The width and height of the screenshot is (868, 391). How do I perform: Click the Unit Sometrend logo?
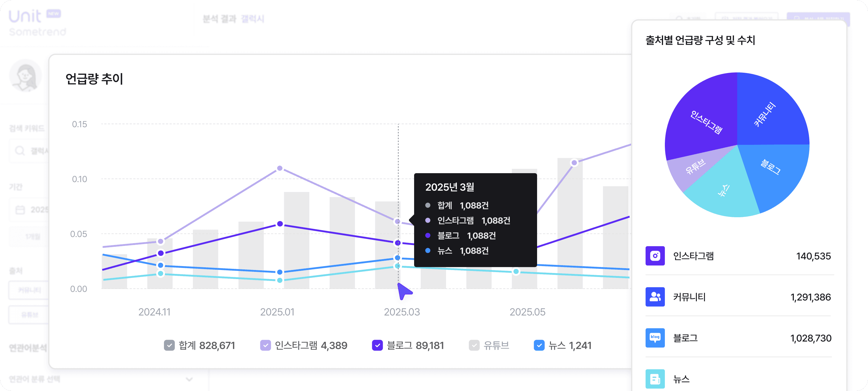coord(37,23)
